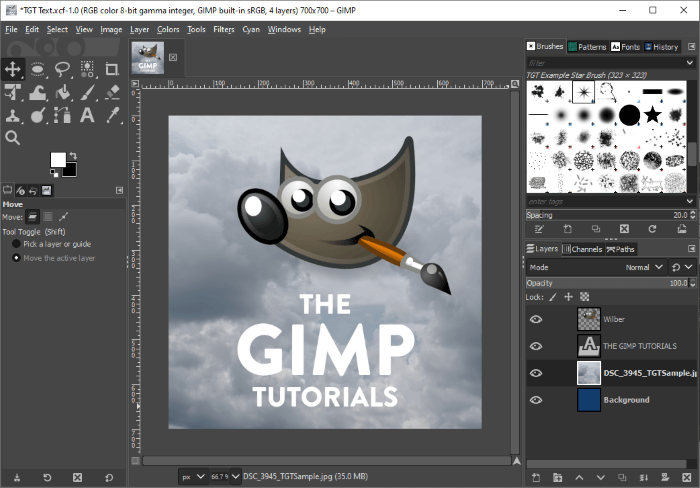The image size is (700, 488).
Task: Raise the active layer
Action: [x=579, y=477]
